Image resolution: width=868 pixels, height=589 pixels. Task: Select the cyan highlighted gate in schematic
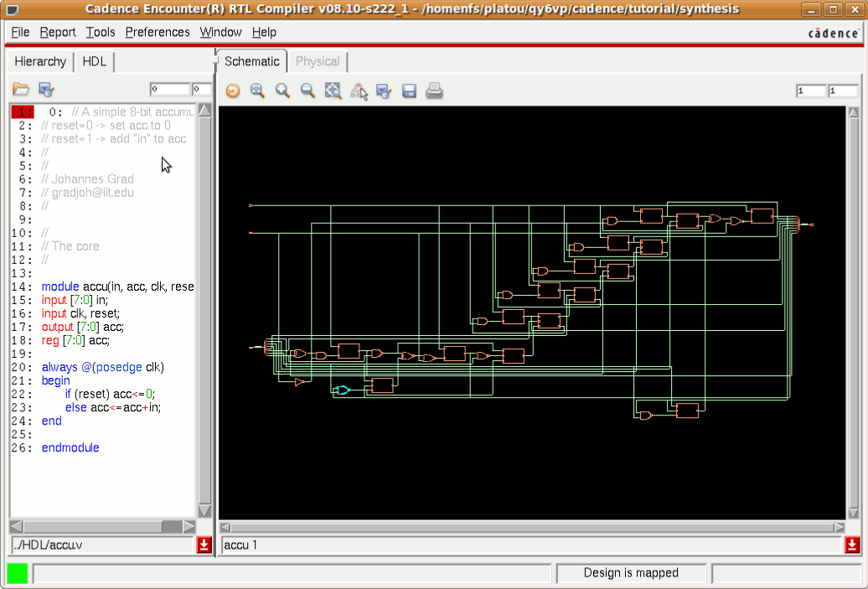point(342,390)
